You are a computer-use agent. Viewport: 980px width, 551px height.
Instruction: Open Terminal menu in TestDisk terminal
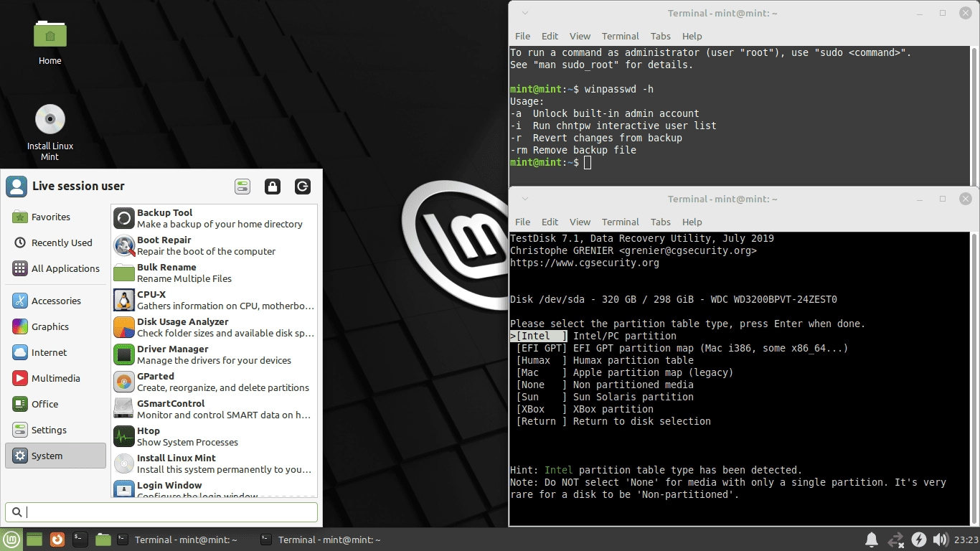[x=621, y=222]
